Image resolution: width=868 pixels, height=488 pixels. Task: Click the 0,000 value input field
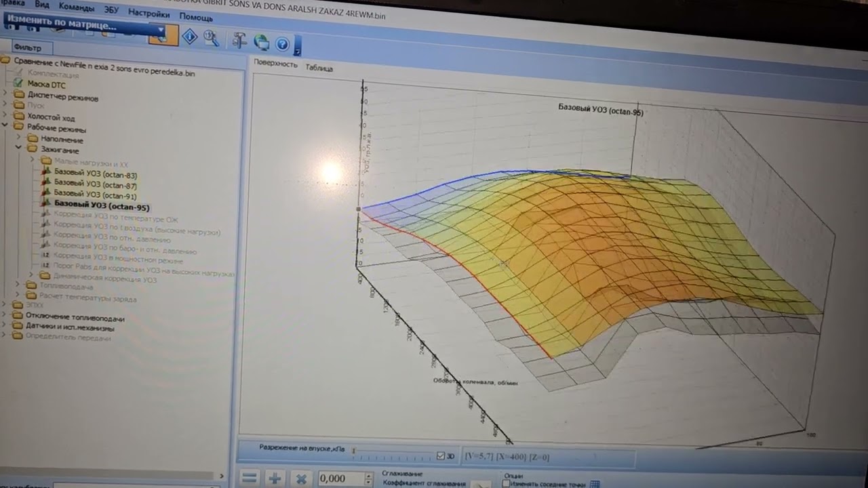(341, 479)
